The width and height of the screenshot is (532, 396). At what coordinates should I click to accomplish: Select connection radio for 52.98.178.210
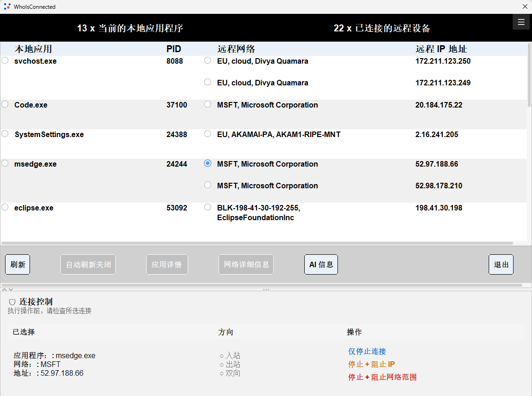click(207, 185)
